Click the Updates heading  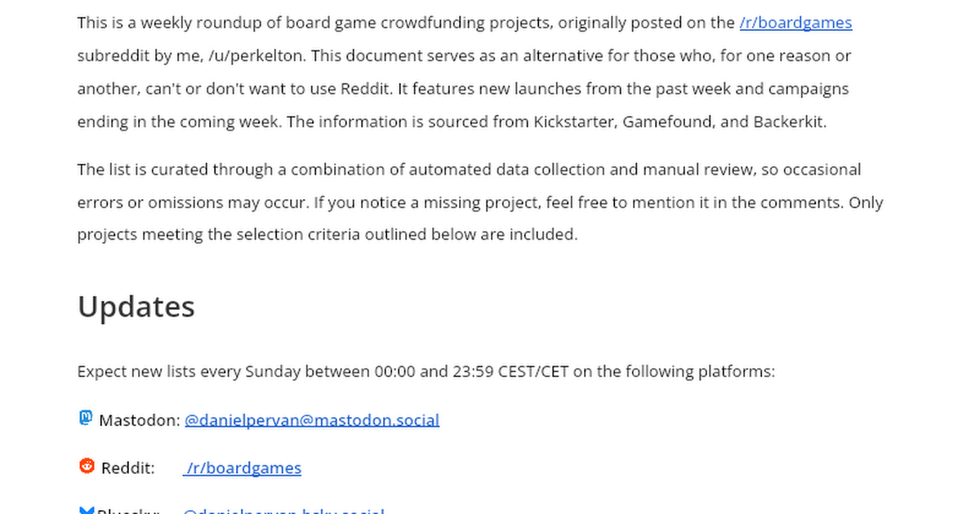[x=136, y=307]
